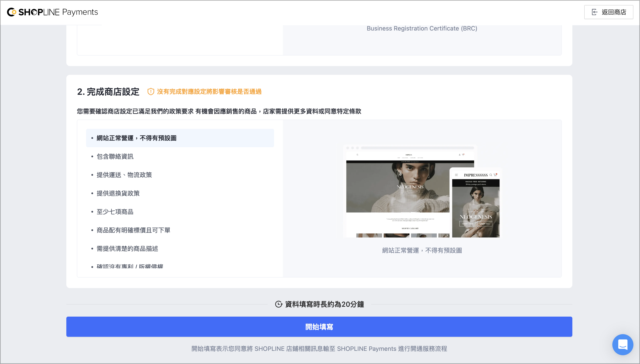Click the Business Registration Certificate (BRC) caption
Image resolution: width=640 pixels, height=364 pixels.
click(422, 29)
